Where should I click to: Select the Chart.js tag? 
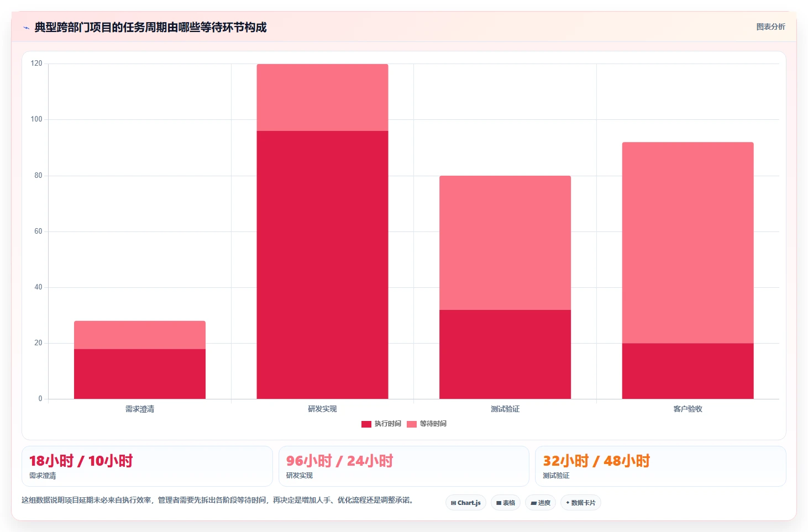click(466, 503)
